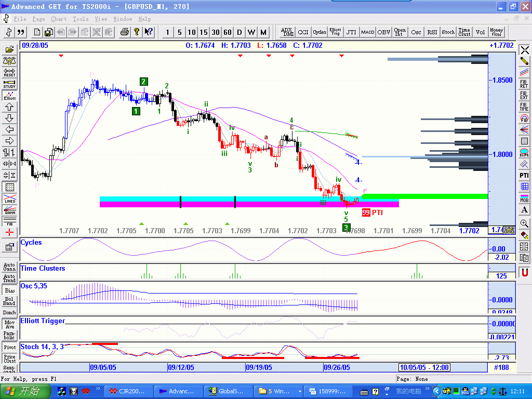Click the print icon in toolbar
The image size is (532, 399).
pos(125,32)
